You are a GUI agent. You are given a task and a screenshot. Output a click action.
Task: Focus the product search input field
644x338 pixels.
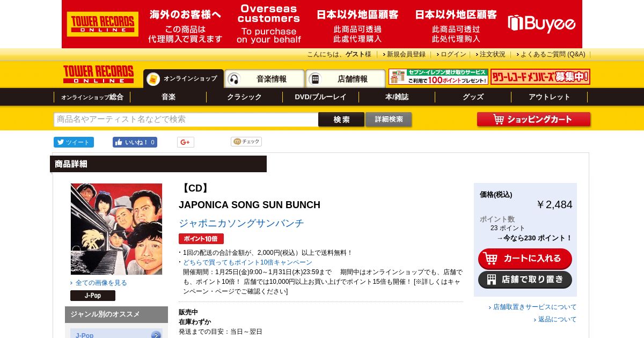pos(186,119)
